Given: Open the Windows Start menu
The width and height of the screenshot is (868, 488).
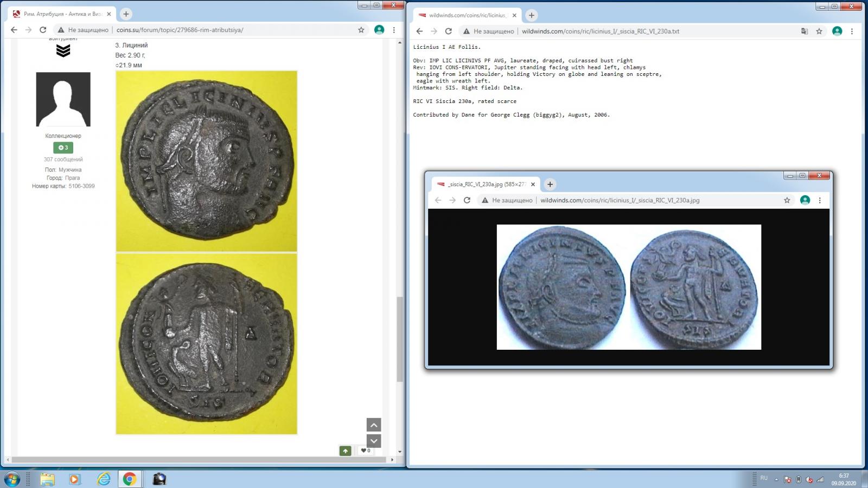Looking at the screenshot, I should (11, 479).
